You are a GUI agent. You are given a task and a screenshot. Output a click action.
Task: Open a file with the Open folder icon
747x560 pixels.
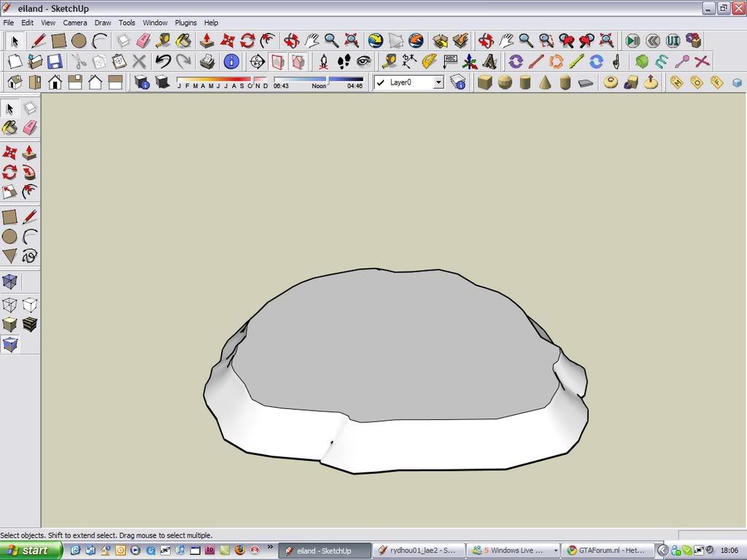(35, 61)
